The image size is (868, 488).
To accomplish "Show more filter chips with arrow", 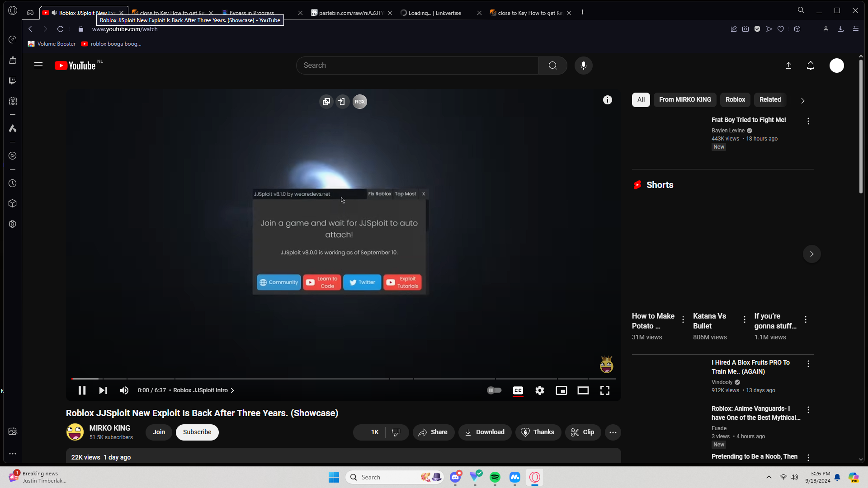I will click(x=803, y=101).
